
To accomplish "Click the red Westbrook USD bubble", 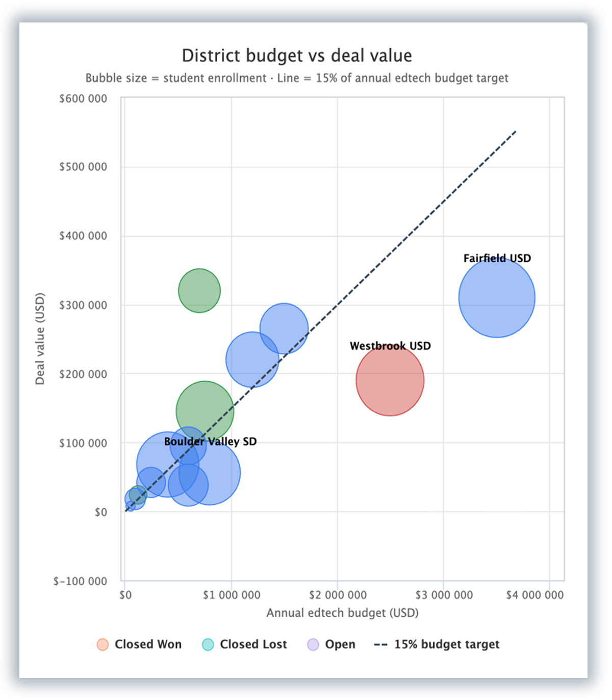I will (390, 380).
